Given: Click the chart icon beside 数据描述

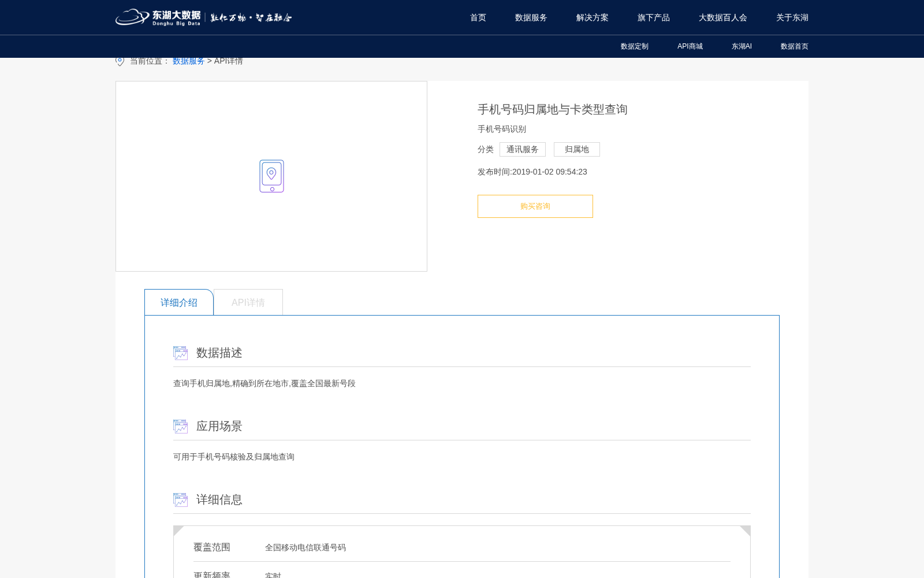Looking at the screenshot, I should (180, 353).
